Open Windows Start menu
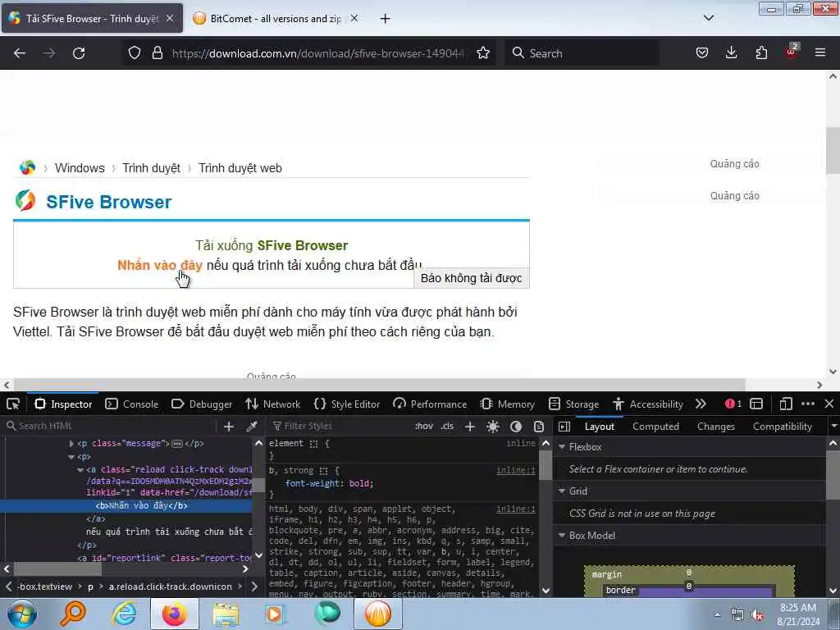840x630 pixels. [21, 614]
